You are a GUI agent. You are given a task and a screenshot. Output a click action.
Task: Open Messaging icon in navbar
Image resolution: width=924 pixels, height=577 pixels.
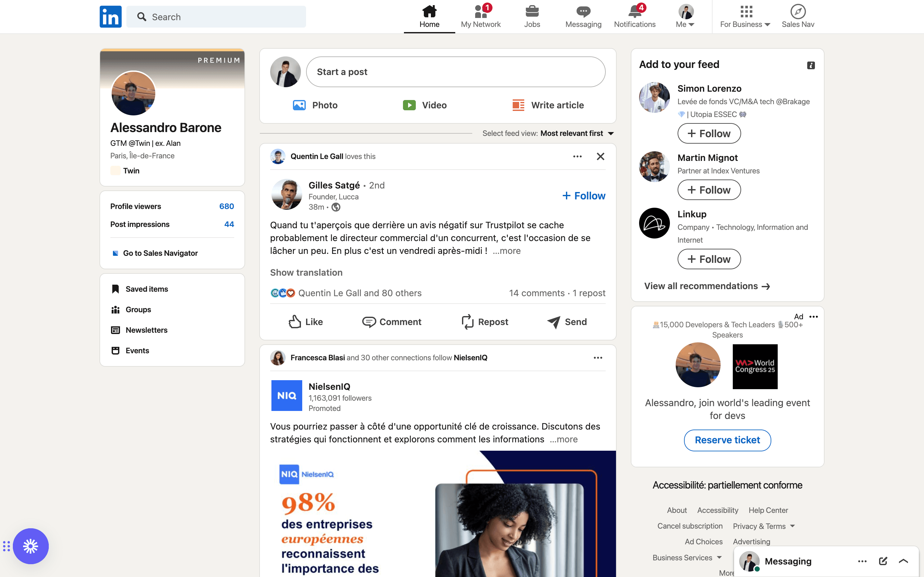point(582,16)
